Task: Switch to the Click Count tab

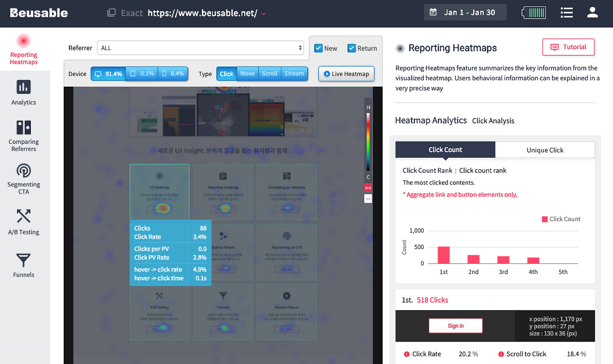Action: 445,150
